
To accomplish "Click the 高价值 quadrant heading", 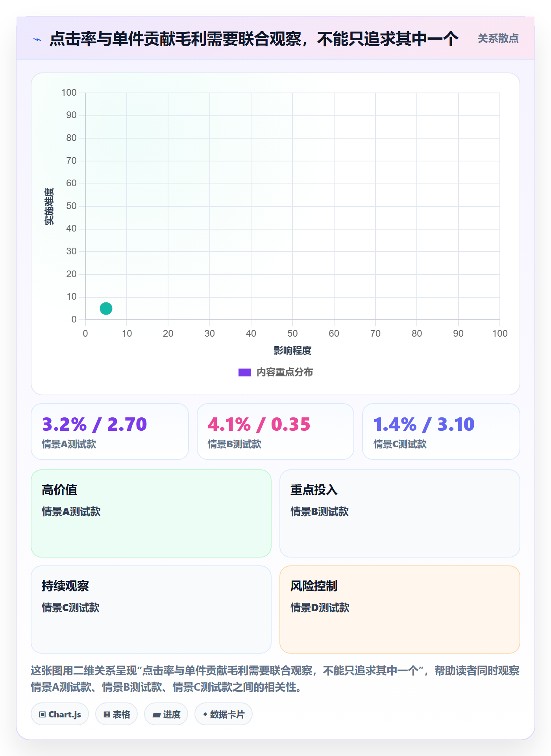I will click(59, 490).
